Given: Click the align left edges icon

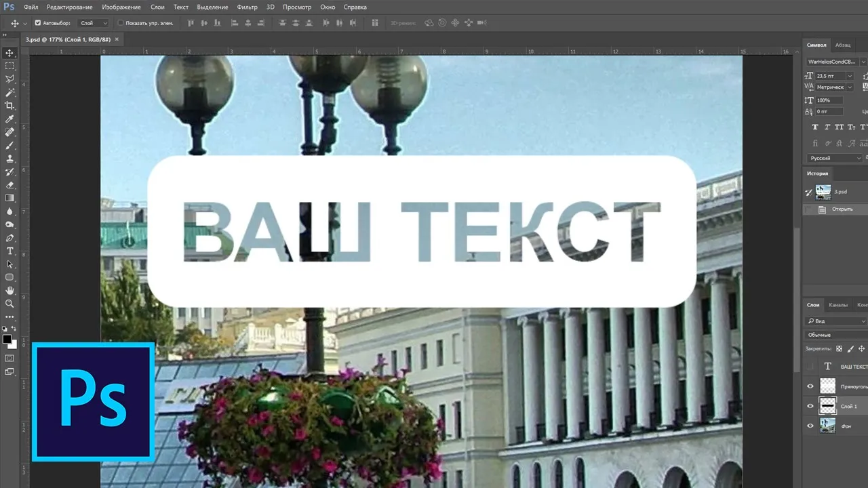Looking at the screenshot, I should [235, 22].
